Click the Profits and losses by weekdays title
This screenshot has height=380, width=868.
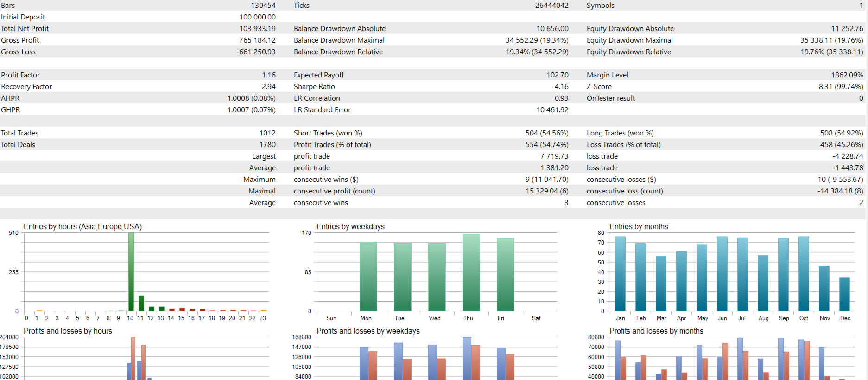point(368,331)
